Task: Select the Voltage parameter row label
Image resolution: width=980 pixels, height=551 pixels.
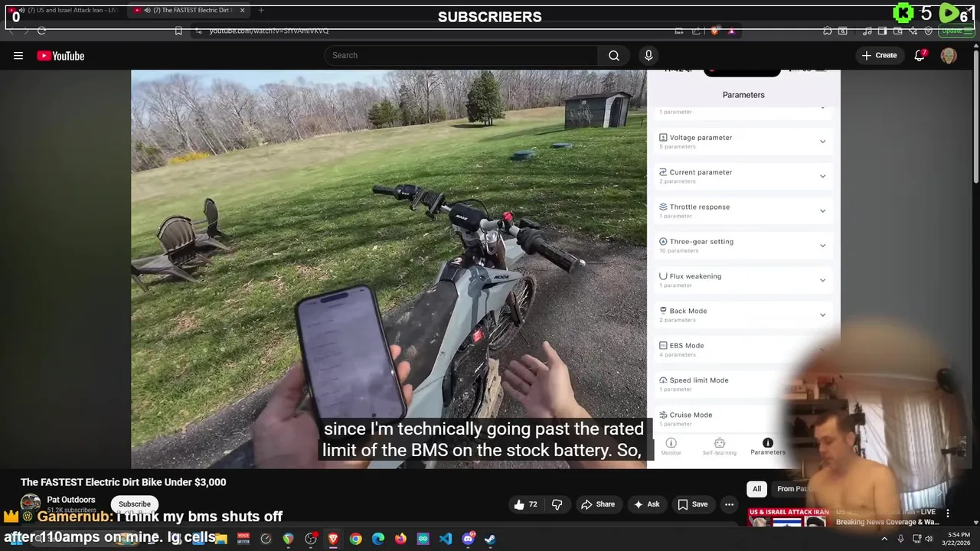Action: click(701, 138)
